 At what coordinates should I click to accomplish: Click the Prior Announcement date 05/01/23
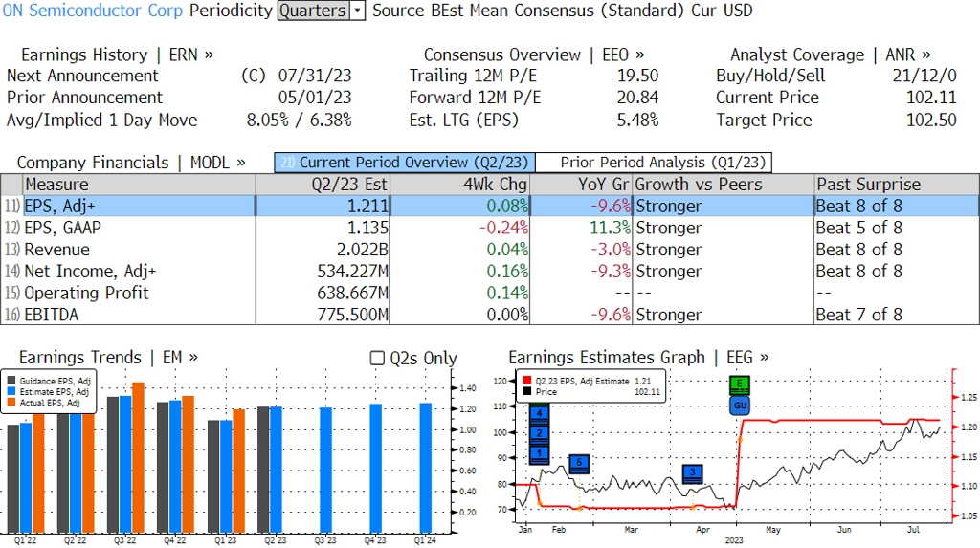tap(314, 98)
